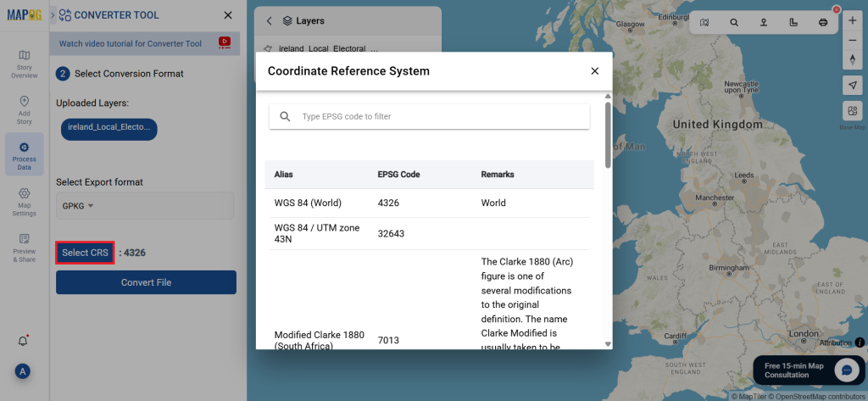
Task: Zoom in on the map
Action: tap(853, 20)
